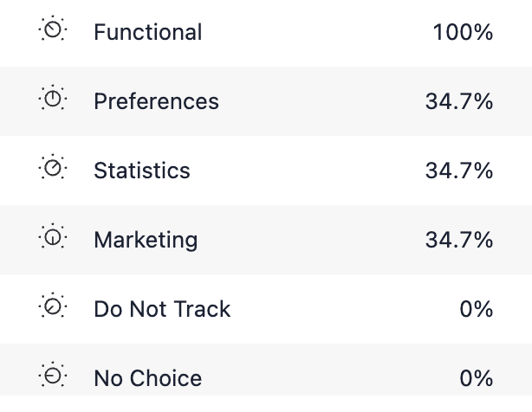The height and width of the screenshot is (412, 532).
Task: Click the Marketing dial icon
Action: 53,239
